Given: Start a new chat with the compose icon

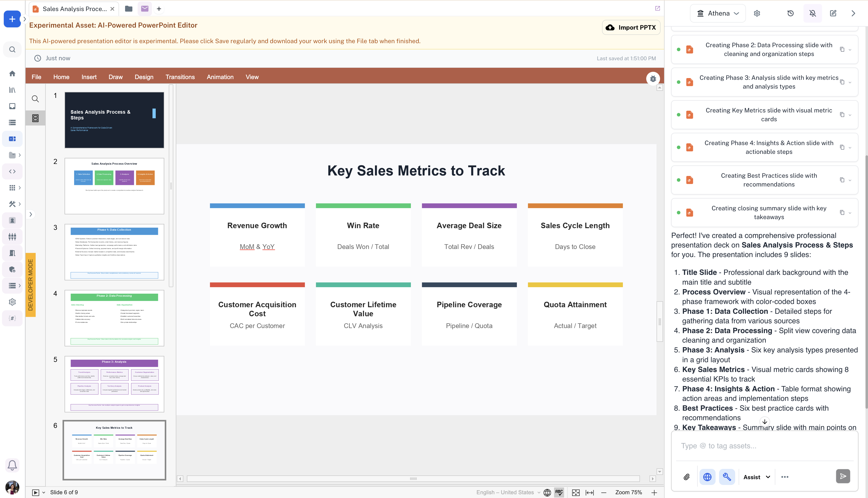Looking at the screenshot, I should [833, 13].
